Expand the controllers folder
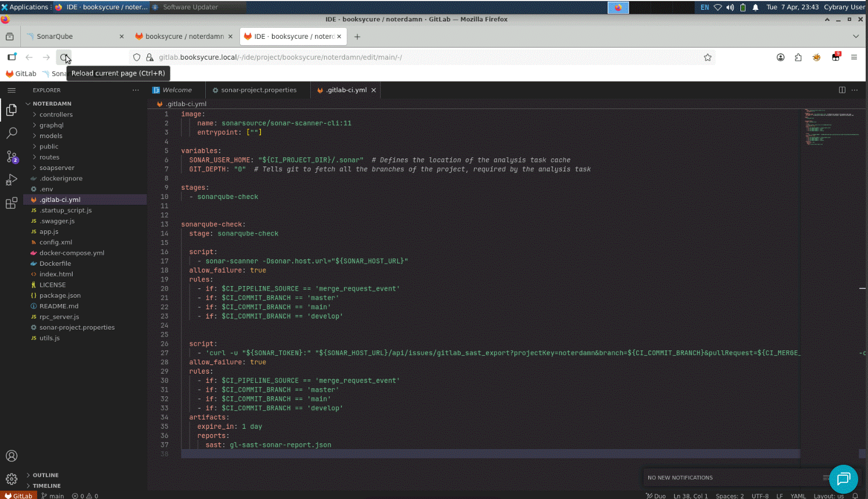This screenshot has width=868, height=499. [56, 114]
